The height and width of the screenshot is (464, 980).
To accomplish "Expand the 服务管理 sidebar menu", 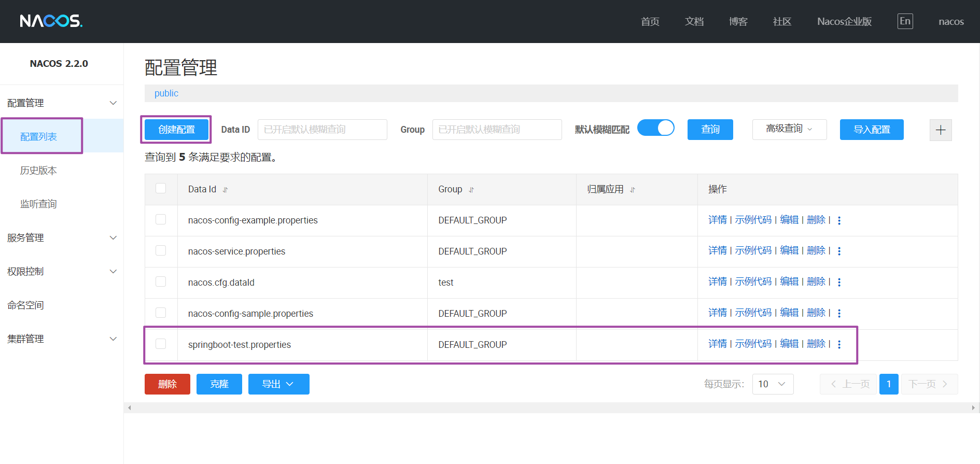I will coord(61,238).
